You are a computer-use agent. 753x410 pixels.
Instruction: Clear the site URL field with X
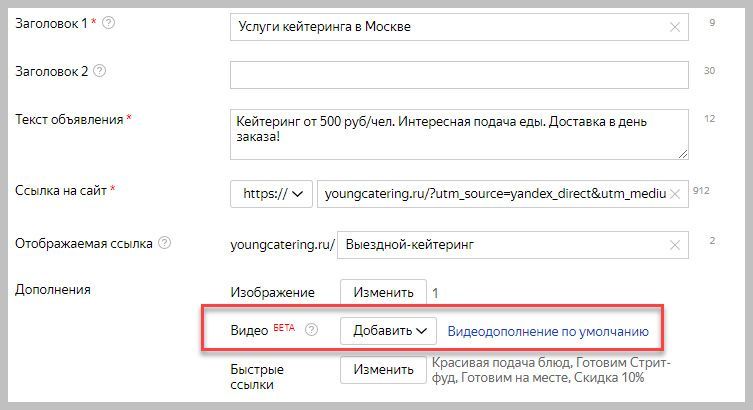click(x=676, y=194)
